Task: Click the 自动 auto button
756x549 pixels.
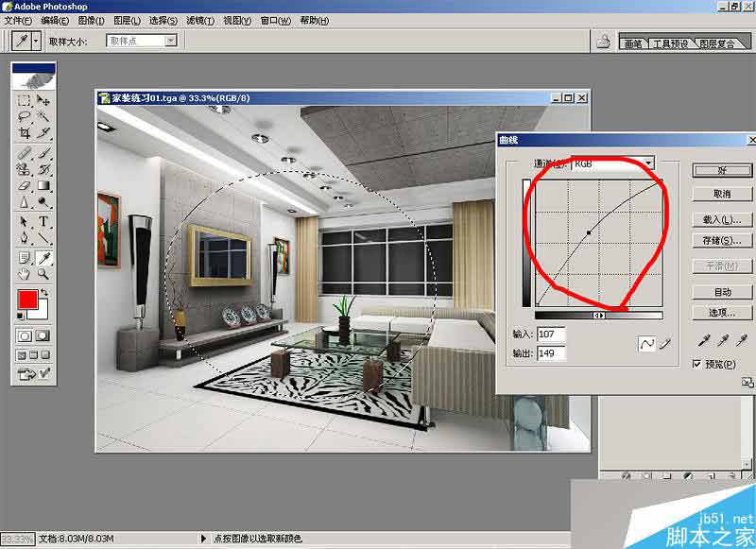Action: [x=722, y=292]
